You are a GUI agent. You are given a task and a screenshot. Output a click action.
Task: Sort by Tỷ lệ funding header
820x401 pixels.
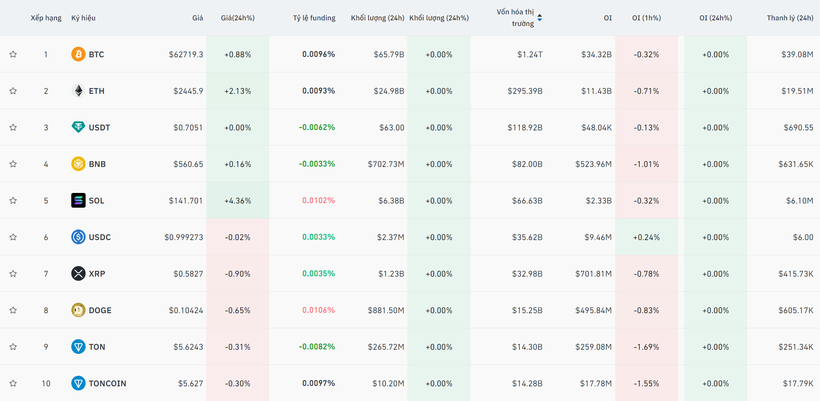click(x=314, y=18)
